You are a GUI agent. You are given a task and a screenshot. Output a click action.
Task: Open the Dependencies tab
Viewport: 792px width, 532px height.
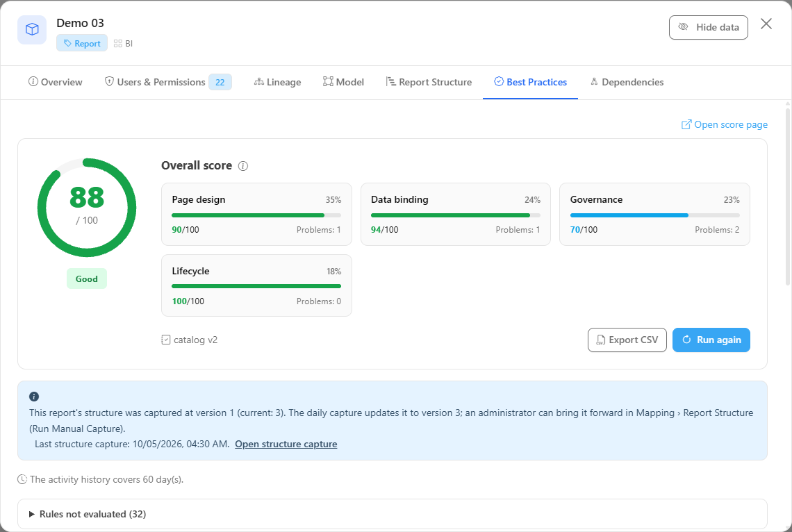pyautogui.click(x=627, y=82)
